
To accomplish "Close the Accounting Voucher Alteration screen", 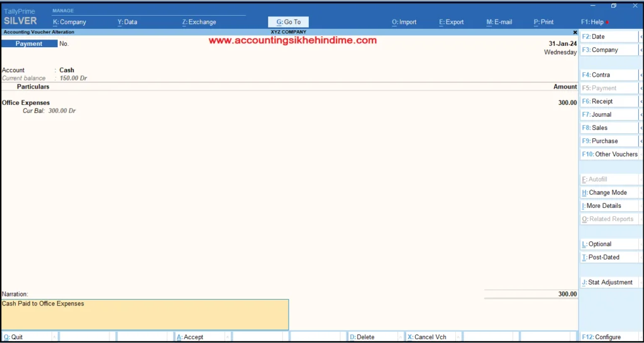I will click(x=575, y=32).
